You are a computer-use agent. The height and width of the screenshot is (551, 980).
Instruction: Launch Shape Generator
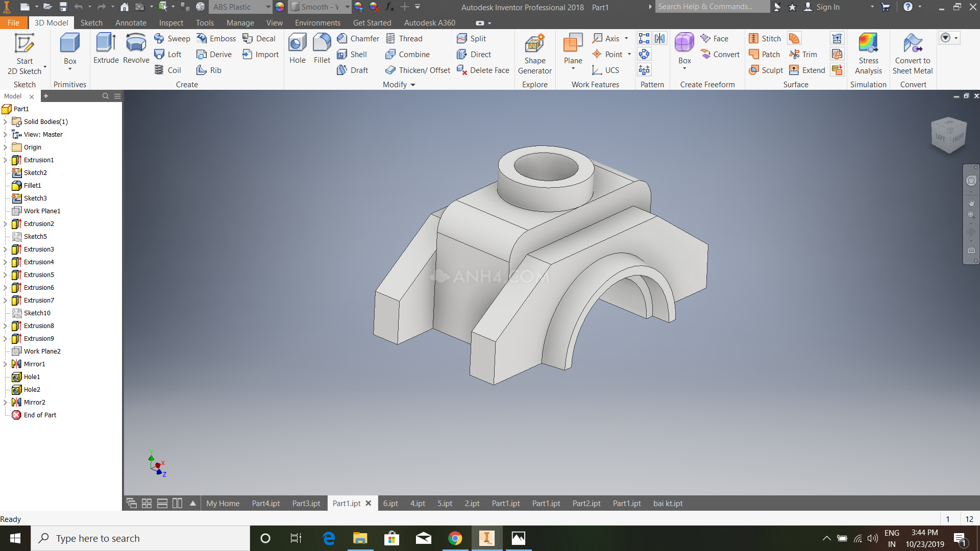coord(535,54)
